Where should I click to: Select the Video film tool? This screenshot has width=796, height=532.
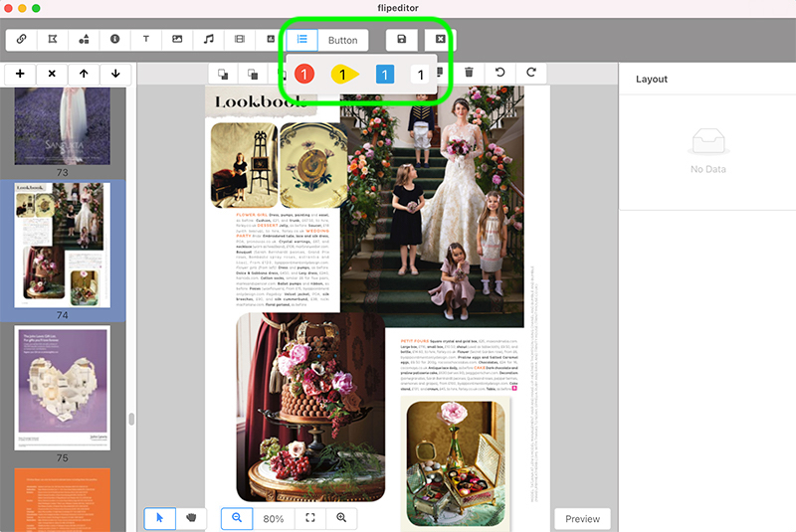(x=240, y=40)
